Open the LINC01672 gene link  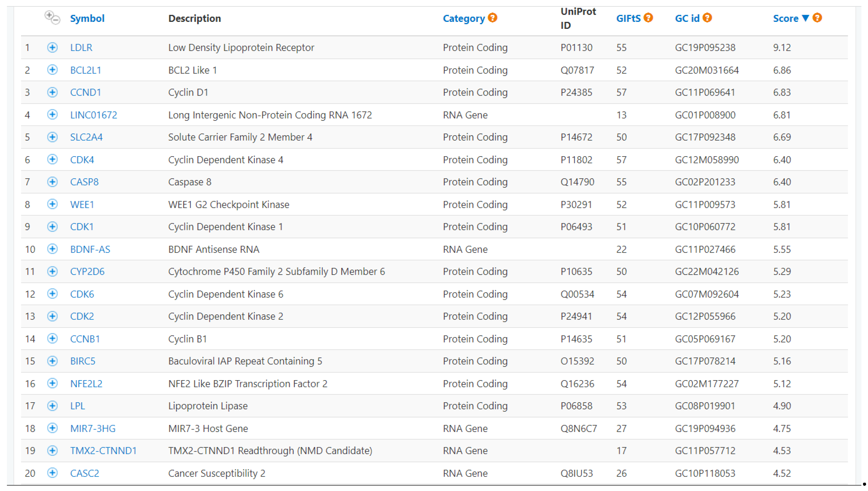[94, 115]
